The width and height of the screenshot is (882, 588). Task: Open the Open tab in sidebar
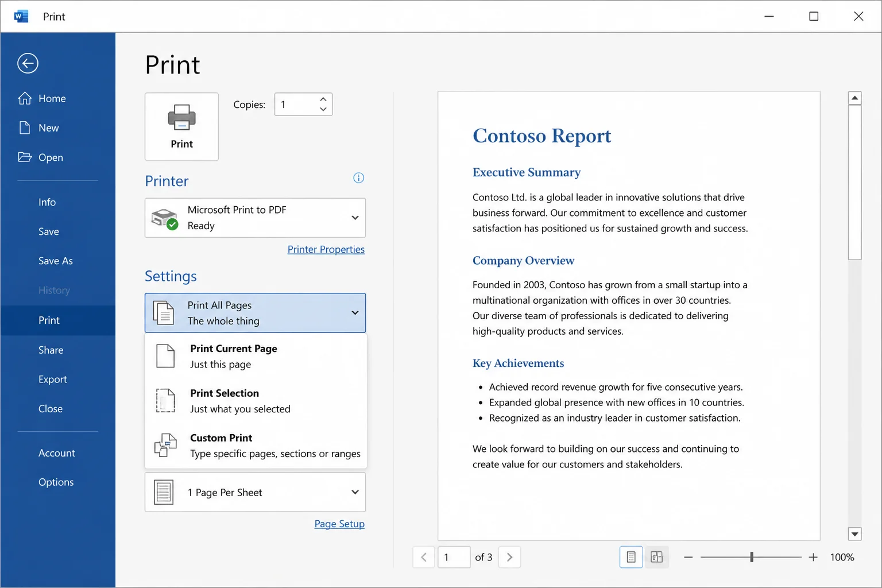[x=57, y=157]
